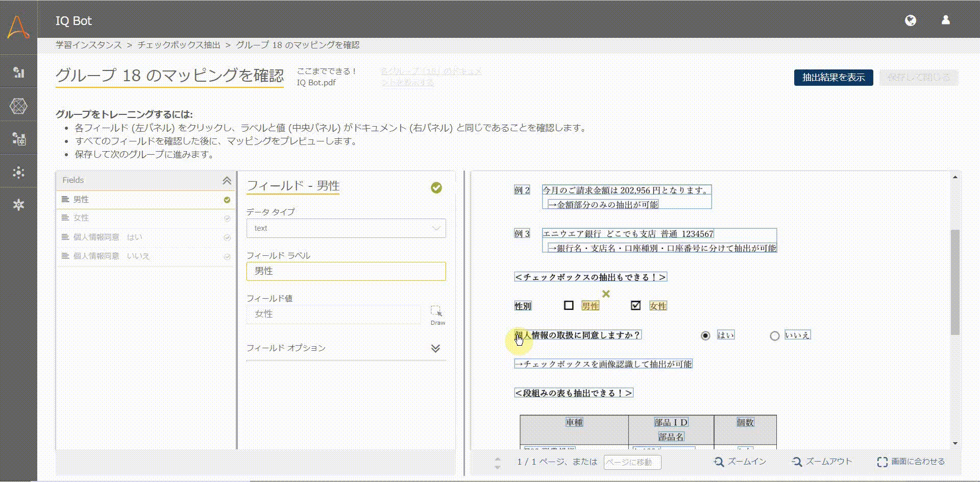Open the Dashboard chart icon in sidebar
This screenshot has height=482, width=980.
(x=18, y=73)
